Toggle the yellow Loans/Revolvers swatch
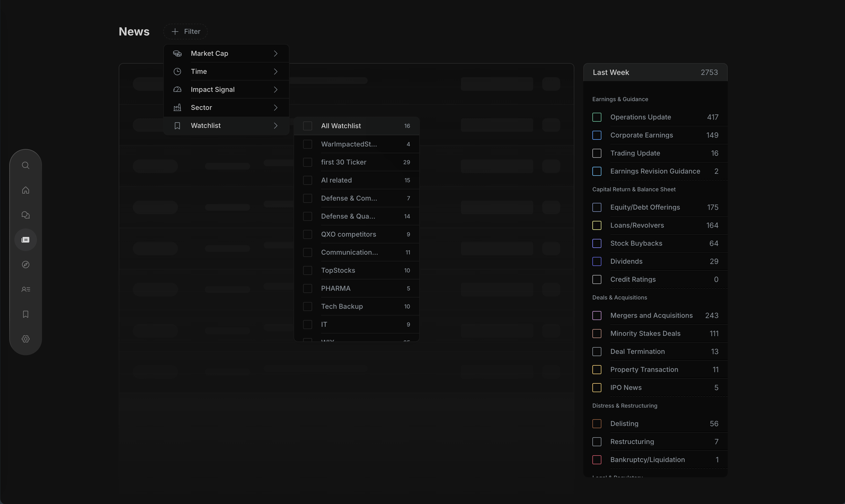845x504 pixels. pos(597,225)
